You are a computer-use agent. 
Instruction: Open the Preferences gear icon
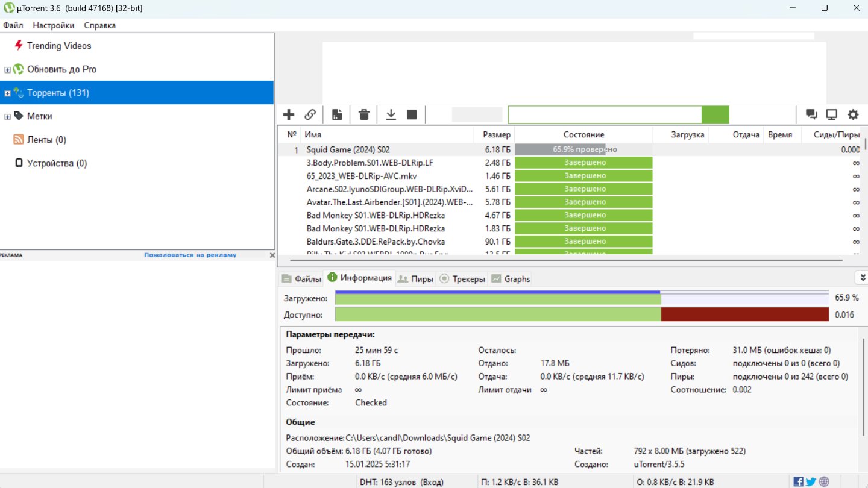coord(853,114)
